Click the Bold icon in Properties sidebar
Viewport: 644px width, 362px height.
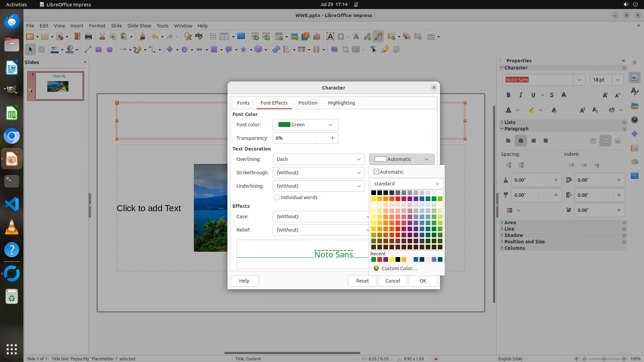508,95
